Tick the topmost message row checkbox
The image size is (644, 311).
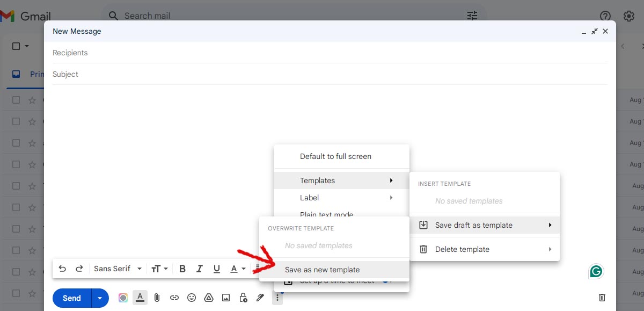pyautogui.click(x=16, y=100)
